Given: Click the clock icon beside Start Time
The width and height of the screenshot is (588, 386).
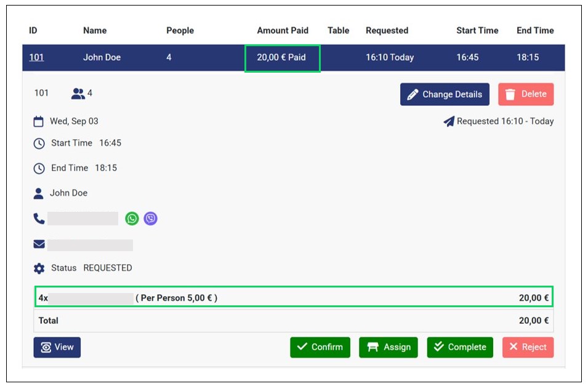Looking at the screenshot, I should [x=39, y=143].
